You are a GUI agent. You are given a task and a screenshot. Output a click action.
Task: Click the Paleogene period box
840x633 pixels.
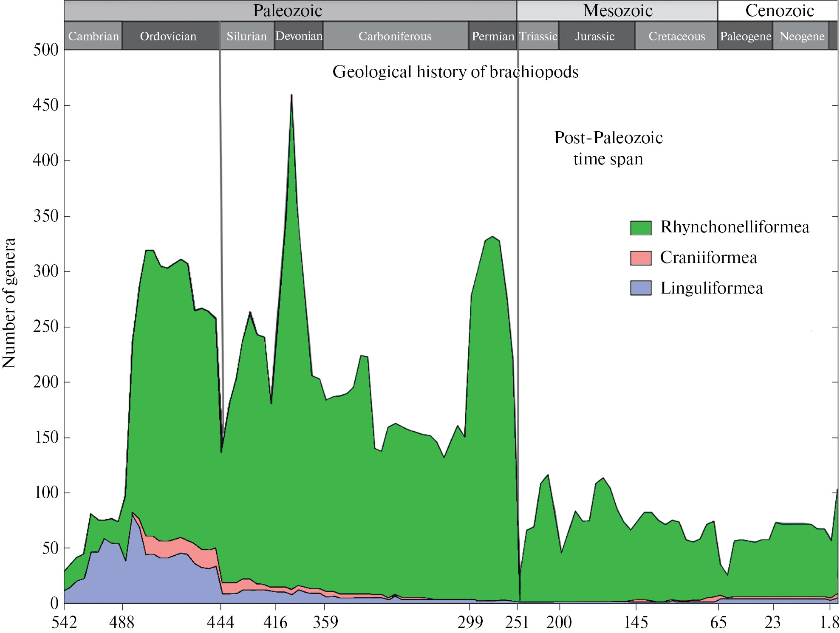click(745, 36)
